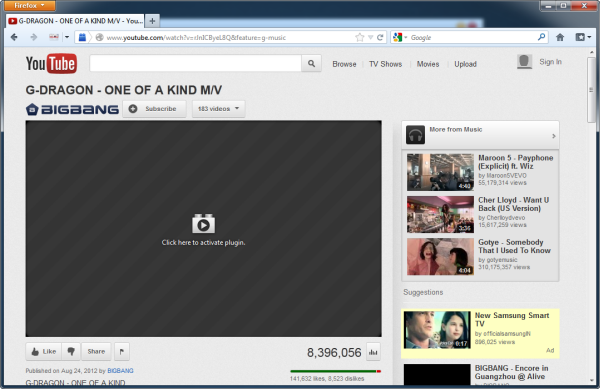The width and height of the screenshot is (600, 389).
Task: Click the page vertical scrollbar thumb
Action: point(591,90)
